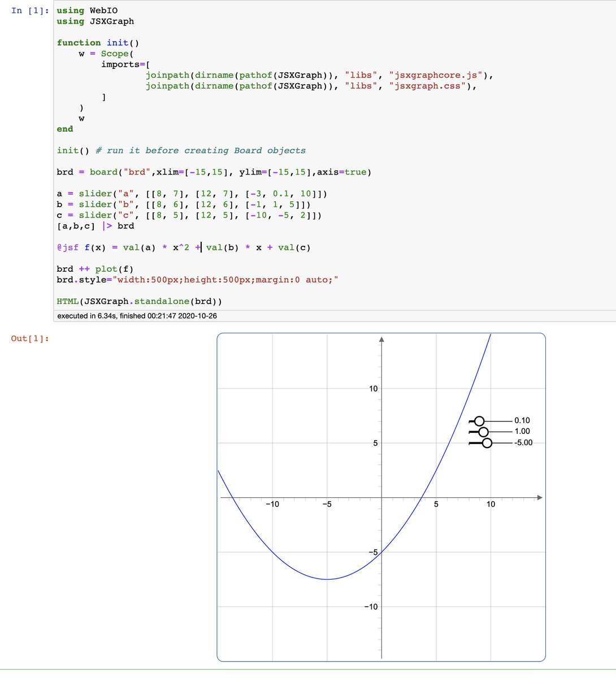Click the 'w = Scope(' line
This screenshot has height=678, width=616.
pos(106,54)
